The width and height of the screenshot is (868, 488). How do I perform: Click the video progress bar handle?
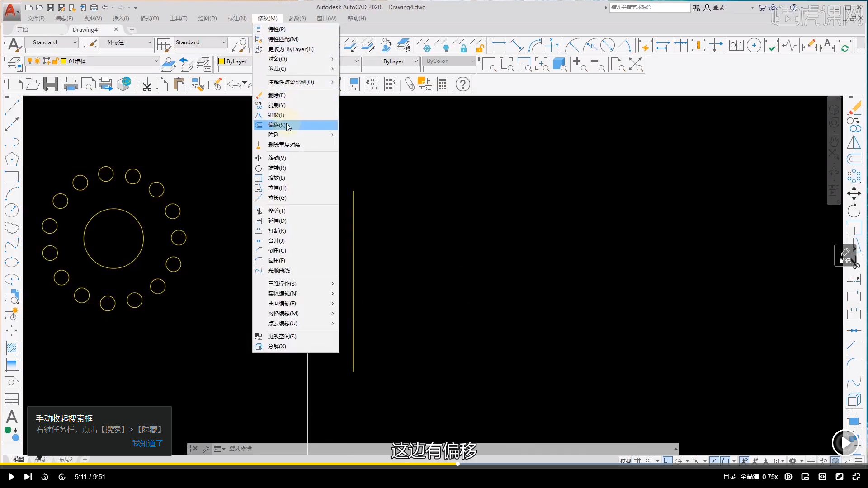458,464
